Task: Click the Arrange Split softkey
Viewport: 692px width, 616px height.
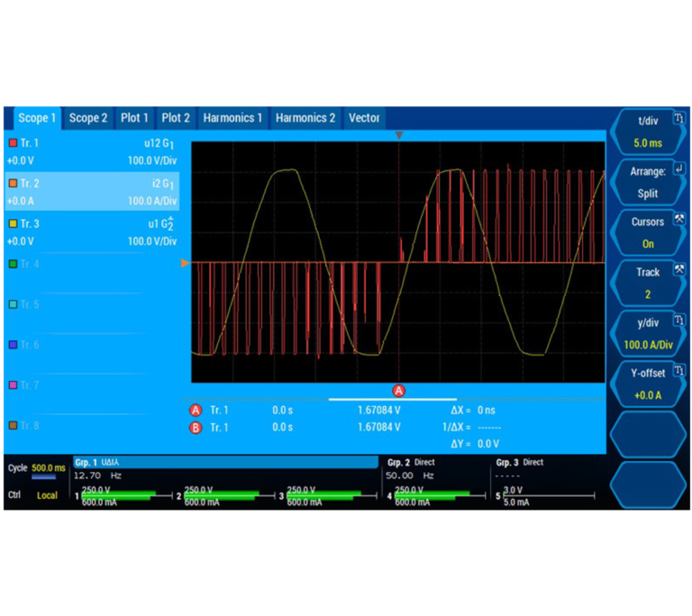Action: tap(648, 182)
